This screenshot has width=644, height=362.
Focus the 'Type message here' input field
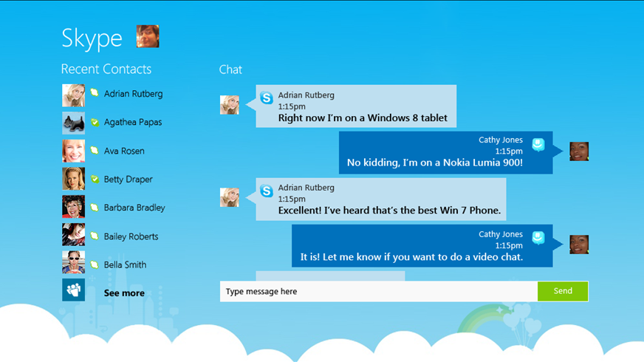click(379, 291)
